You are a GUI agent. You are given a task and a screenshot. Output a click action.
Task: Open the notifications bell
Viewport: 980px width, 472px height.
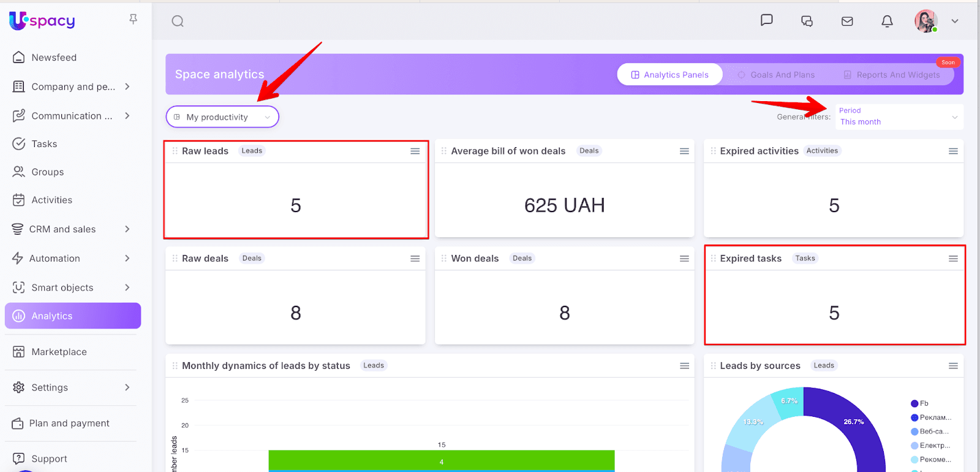pos(887,21)
